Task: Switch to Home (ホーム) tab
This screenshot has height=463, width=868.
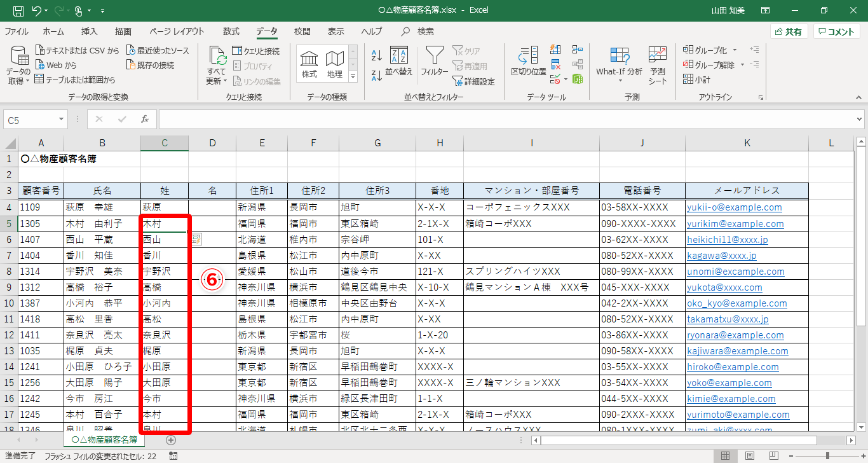Action: click(x=53, y=31)
